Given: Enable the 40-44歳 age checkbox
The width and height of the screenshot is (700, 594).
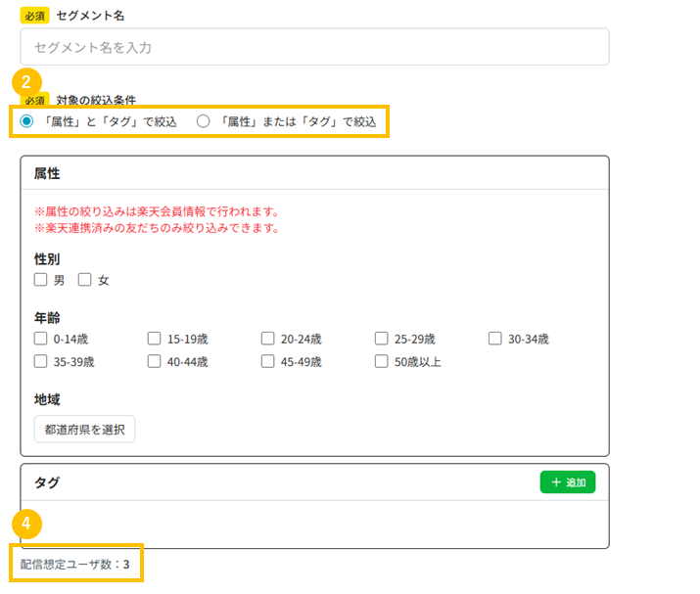Looking at the screenshot, I should pos(155,361).
